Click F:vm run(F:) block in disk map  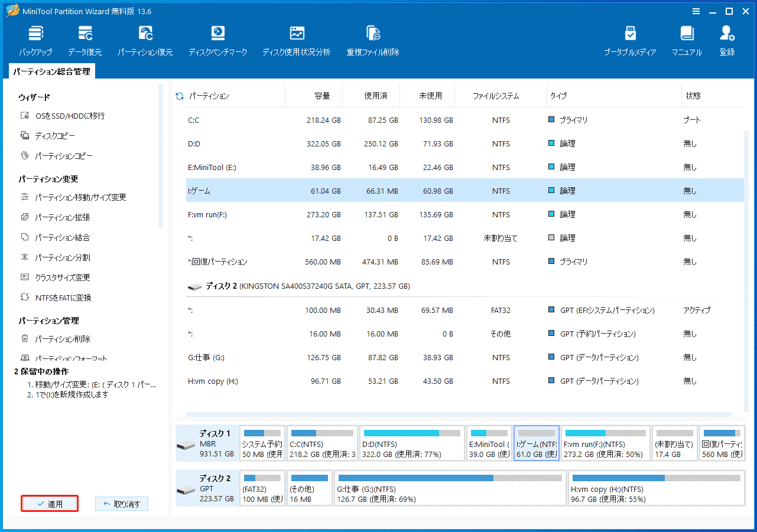pyautogui.click(x=606, y=443)
